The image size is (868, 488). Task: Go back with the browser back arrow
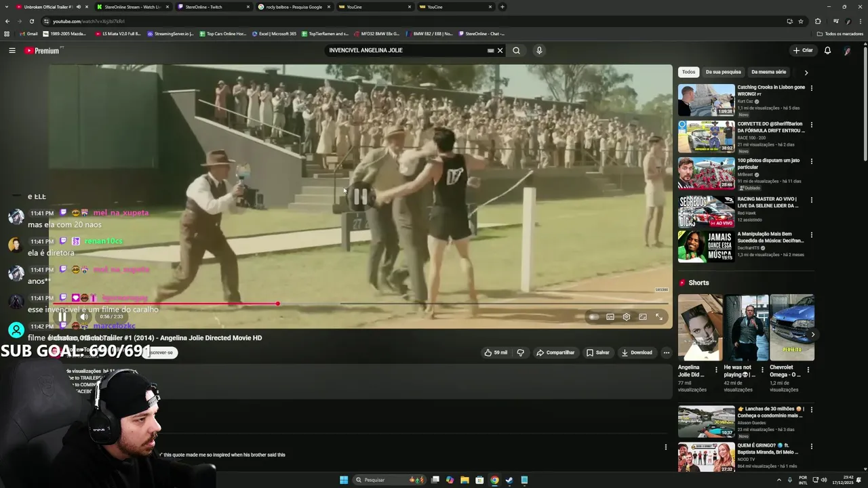pos(7,21)
